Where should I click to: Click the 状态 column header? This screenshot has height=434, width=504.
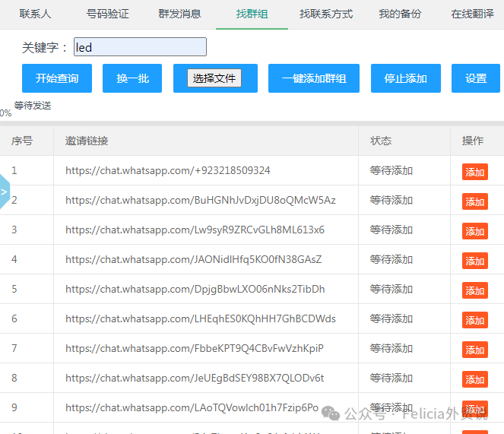pos(381,141)
